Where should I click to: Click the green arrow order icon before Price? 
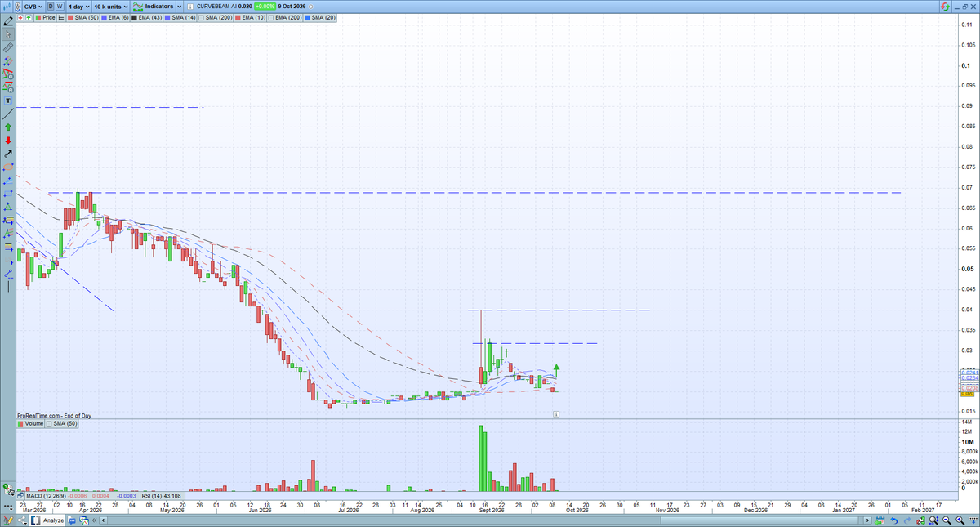(x=28, y=17)
